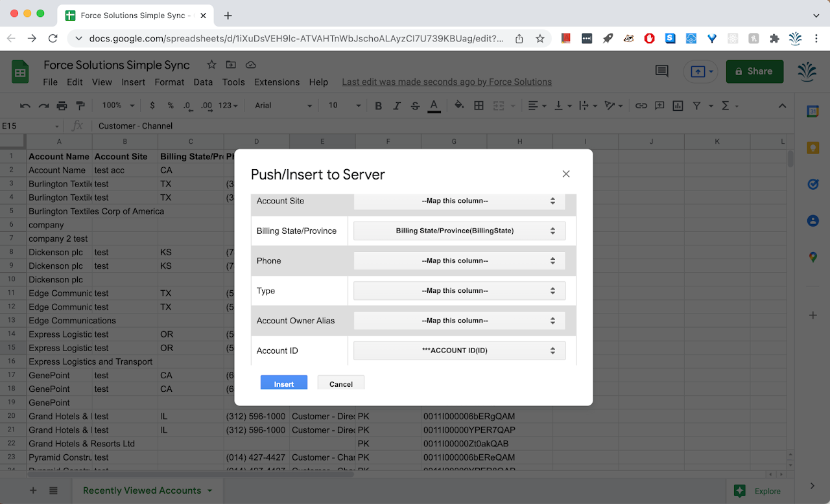Viewport: 830px width, 504px height.
Task: Select the cell containing Grand Hotels & Resorts Ltd
Action: point(59,444)
